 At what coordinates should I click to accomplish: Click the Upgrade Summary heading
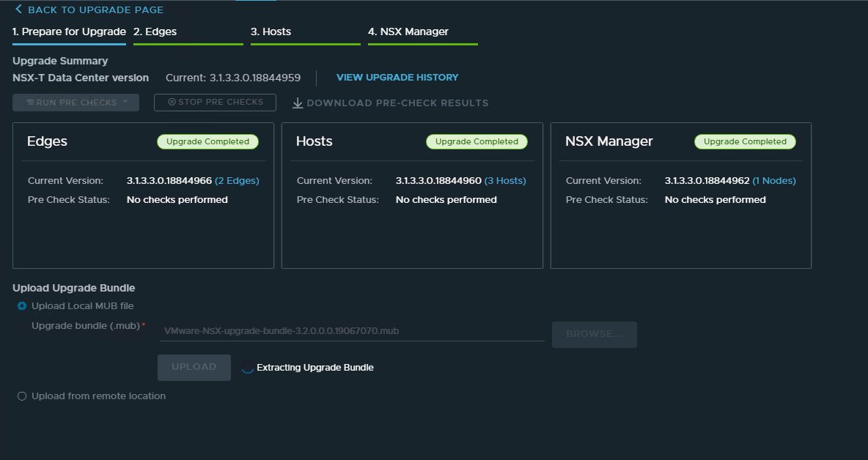point(60,61)
